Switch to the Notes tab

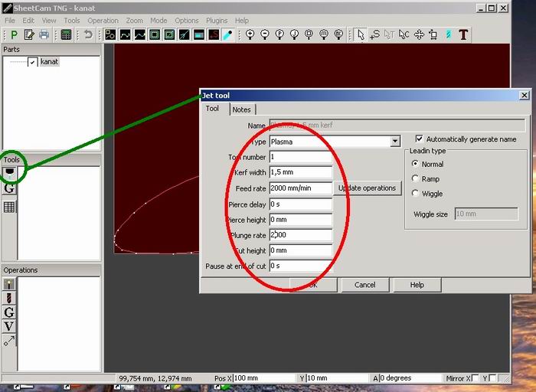pyautogui.click(x=242, y=109)
